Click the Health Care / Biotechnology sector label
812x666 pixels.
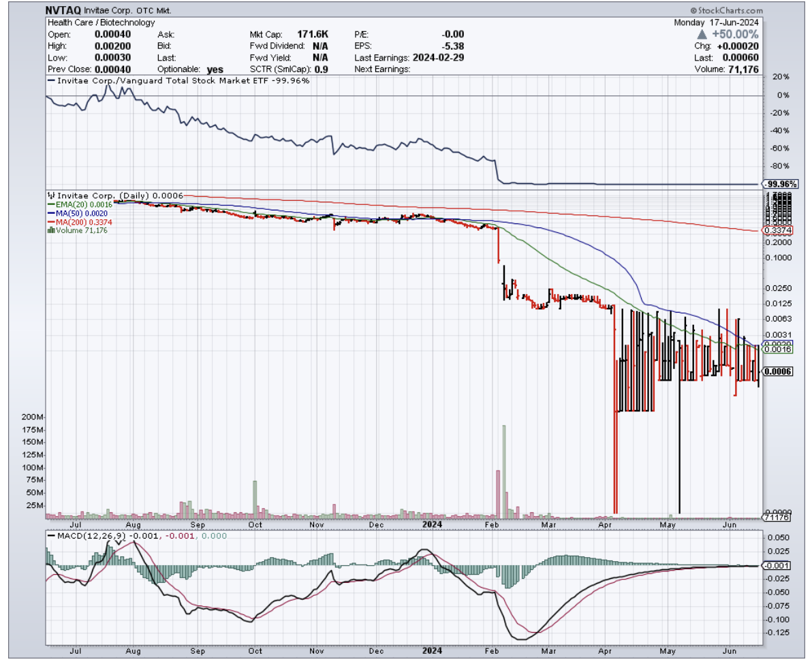coord(101,22)
